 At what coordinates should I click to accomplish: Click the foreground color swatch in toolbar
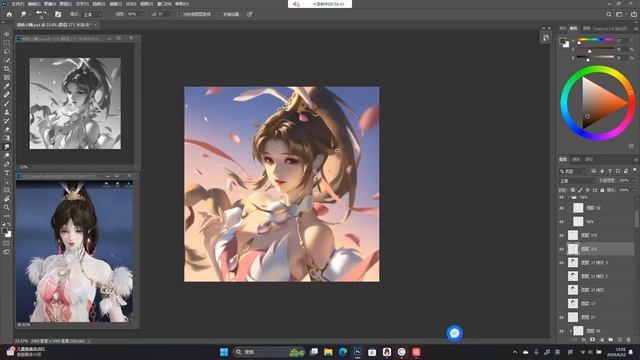(5, 231)
